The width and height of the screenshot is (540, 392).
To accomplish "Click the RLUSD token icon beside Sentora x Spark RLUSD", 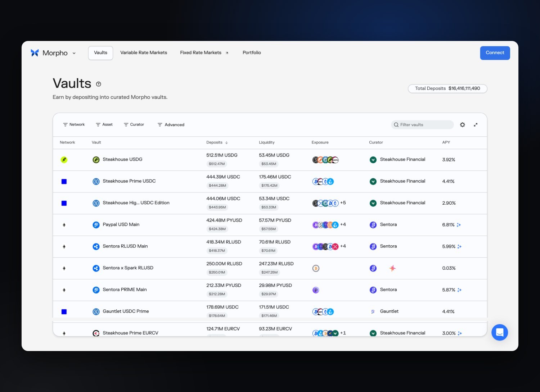I will coord(96,268).
